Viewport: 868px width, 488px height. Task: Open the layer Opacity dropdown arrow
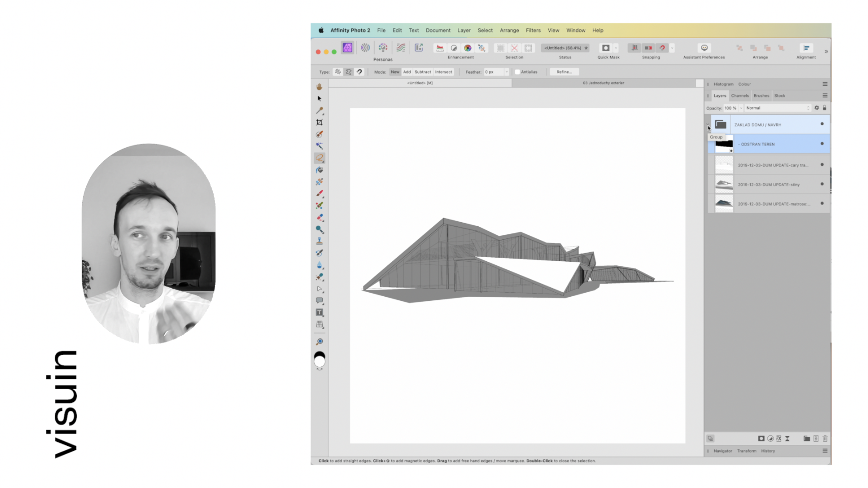741,108
